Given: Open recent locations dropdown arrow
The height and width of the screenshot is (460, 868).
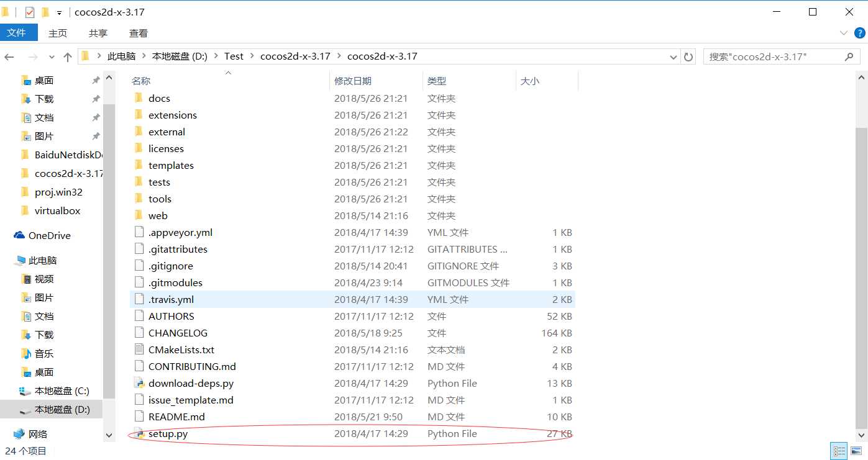Looking at the screenshot, I should point(52,57).
